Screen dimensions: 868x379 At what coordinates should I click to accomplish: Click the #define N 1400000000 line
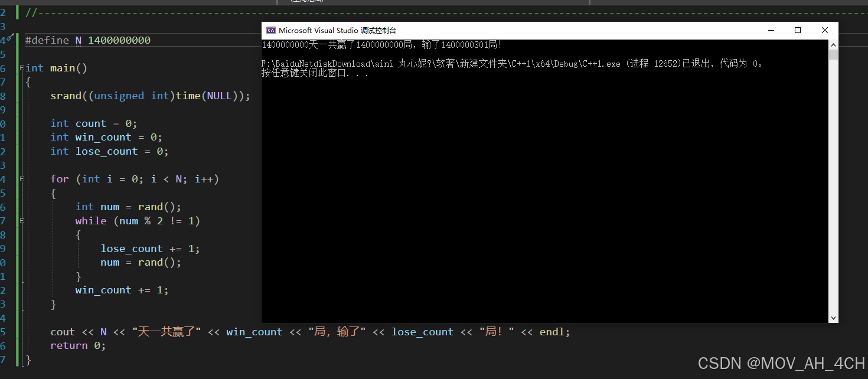pos(88,40)
